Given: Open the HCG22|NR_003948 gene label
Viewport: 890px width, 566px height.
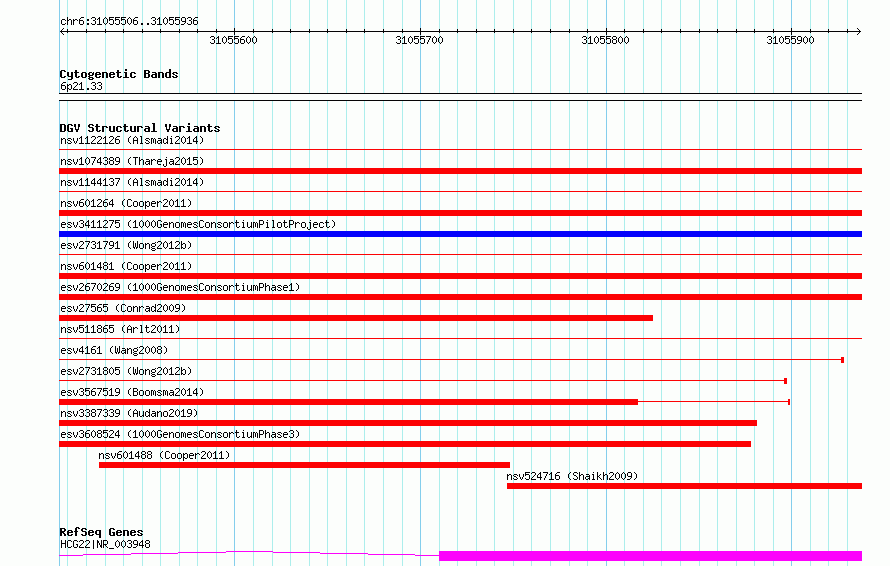Looking at the screenshot, I should 105,544.
